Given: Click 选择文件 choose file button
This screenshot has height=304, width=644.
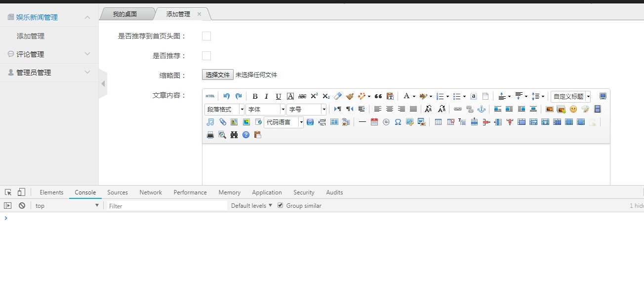Looking at the screenshot, I should (x=218, y=75).
